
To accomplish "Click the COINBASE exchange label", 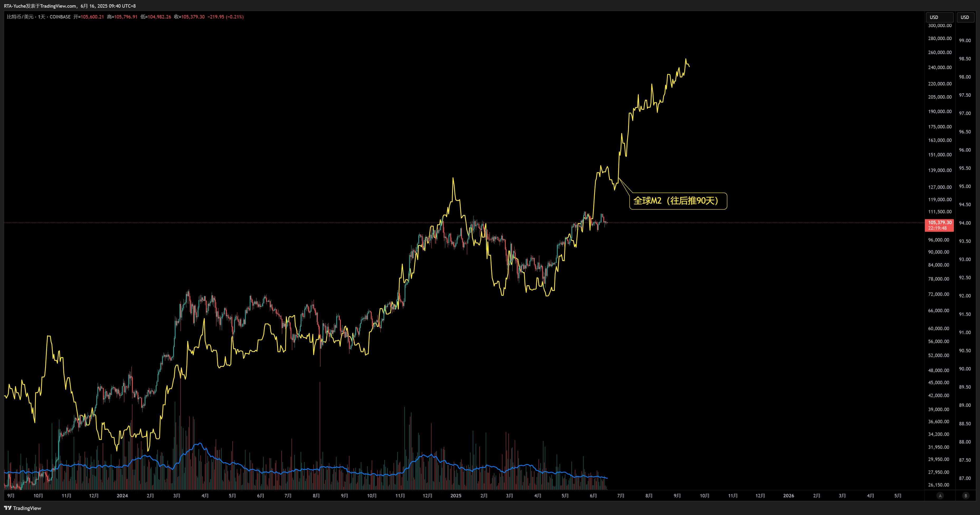I will point(60,17).
